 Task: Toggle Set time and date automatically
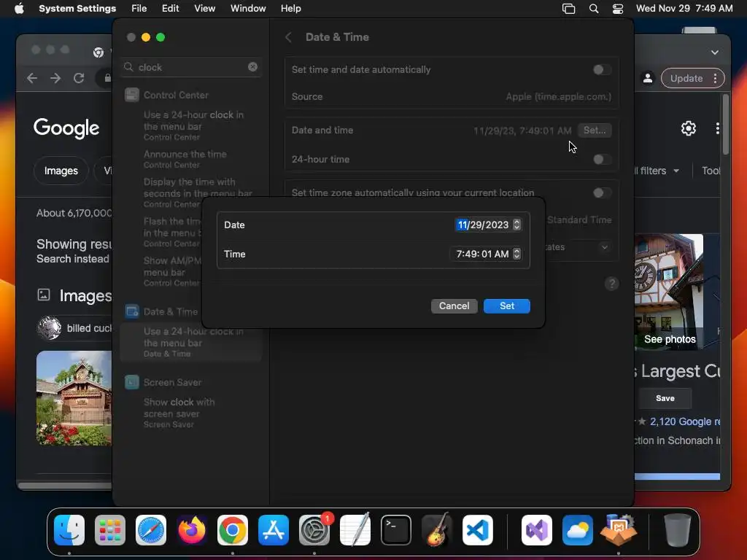tap(602, 70)
